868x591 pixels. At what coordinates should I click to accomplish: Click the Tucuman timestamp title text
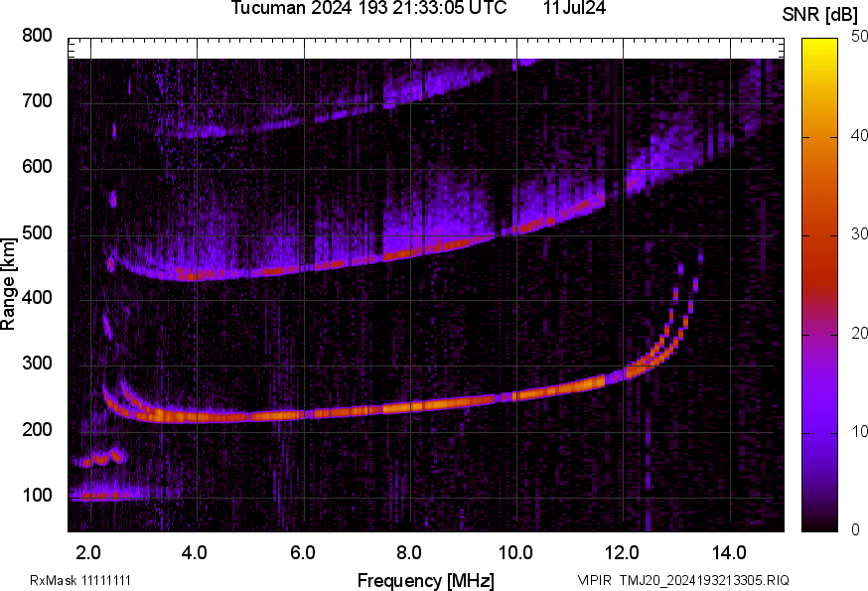(368, 9)
